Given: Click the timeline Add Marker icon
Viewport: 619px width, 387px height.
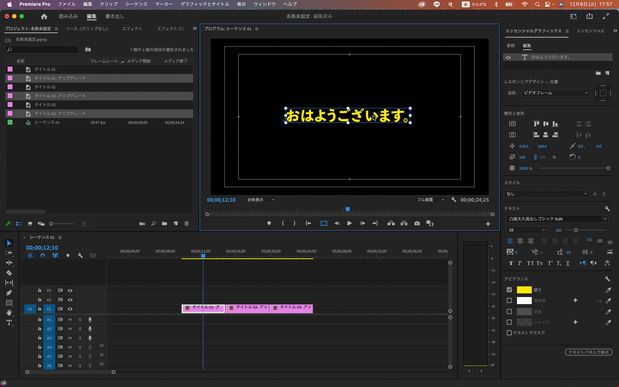Looking at the screenshot, I should point(68,255).
